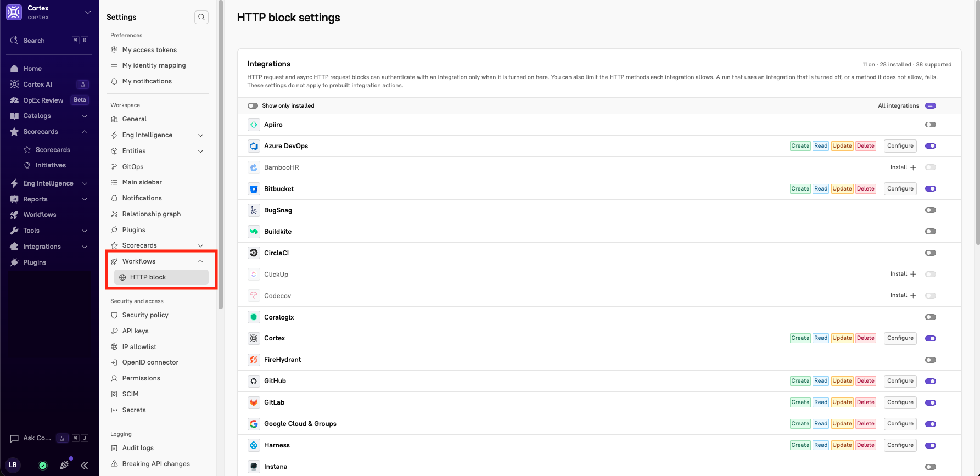
Task: Open the Cortex workspace switcher dropdown
Action: tap(88, 12)
